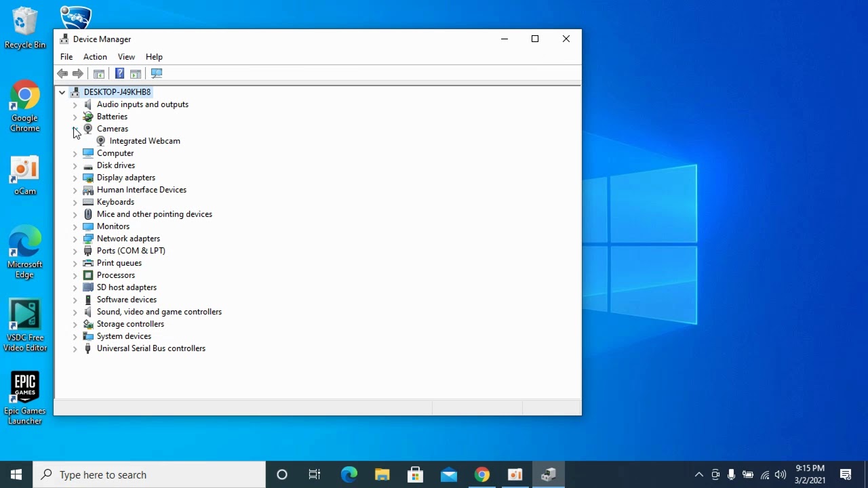Image resolution: width=868 pixels, height=488 pixels.
Task: Select the Processors category label
Action: pos(115,275)
